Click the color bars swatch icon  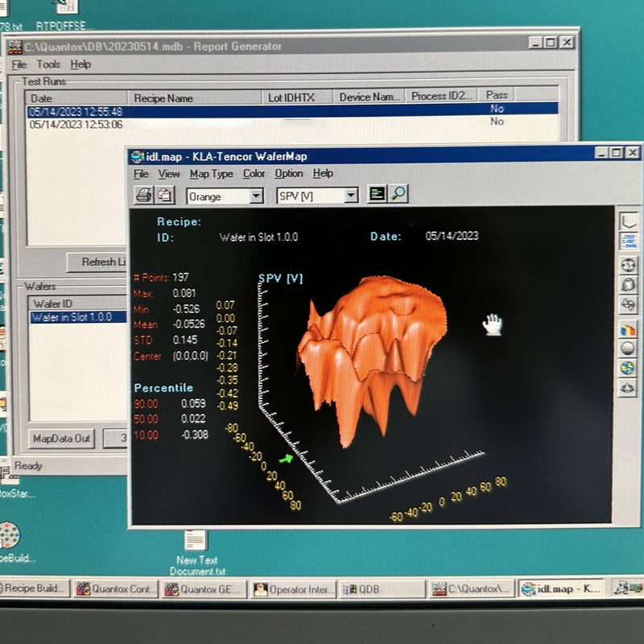[627, 332]
